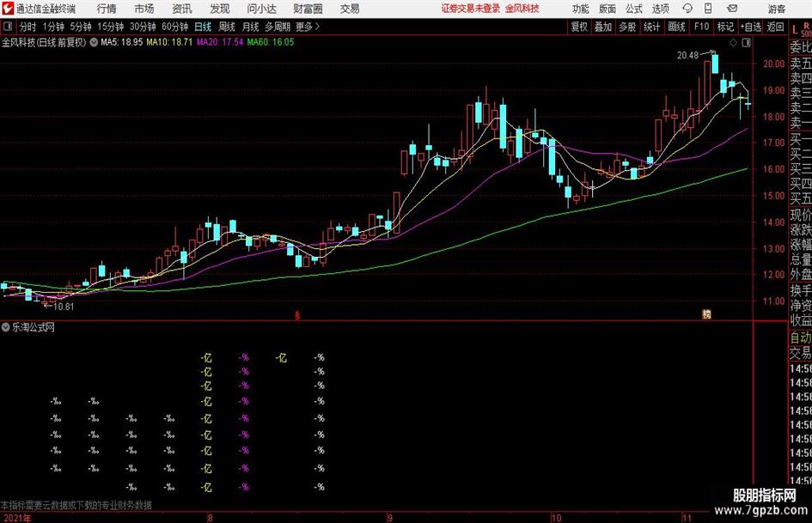Click the mobile phone icon
This screenshot has width=812, height=523.
tap(708, 9)
